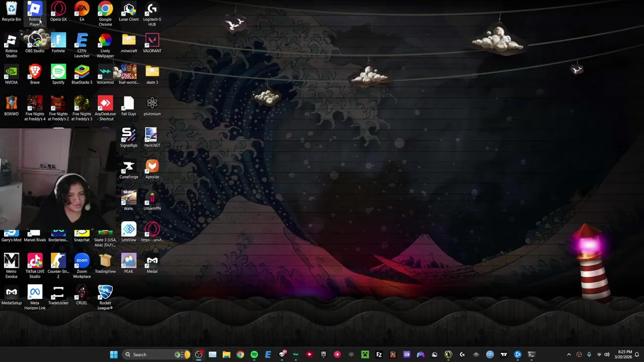This screenshot has width=644, height=362.
Task: Open the Lively Wallpaper desktop icon
Action: 105,46
